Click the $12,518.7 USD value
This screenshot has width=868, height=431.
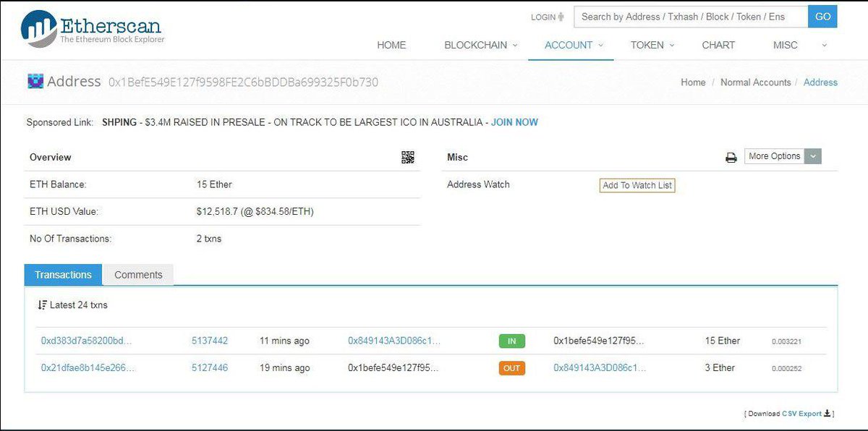(255, 211)
